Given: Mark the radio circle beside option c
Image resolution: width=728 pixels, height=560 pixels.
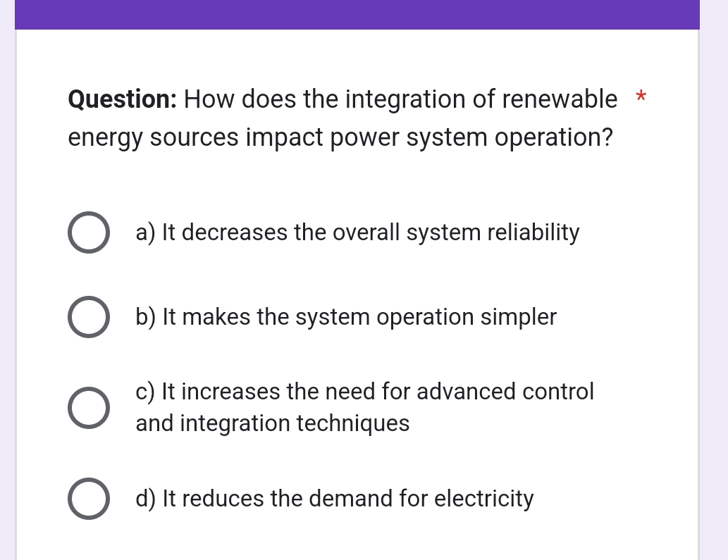Looking at the screenshot, I should pyautogui.click(x=89, y=408).
